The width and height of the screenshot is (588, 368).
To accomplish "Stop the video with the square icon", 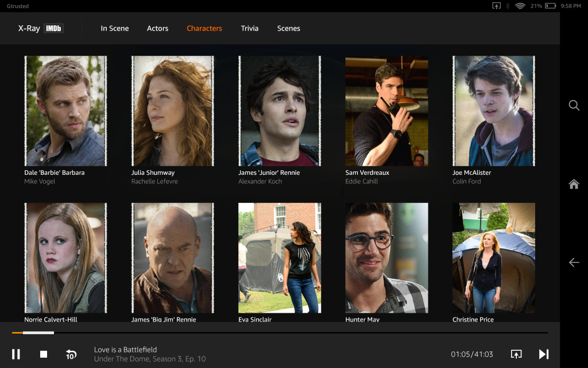I will pos(44,354).
